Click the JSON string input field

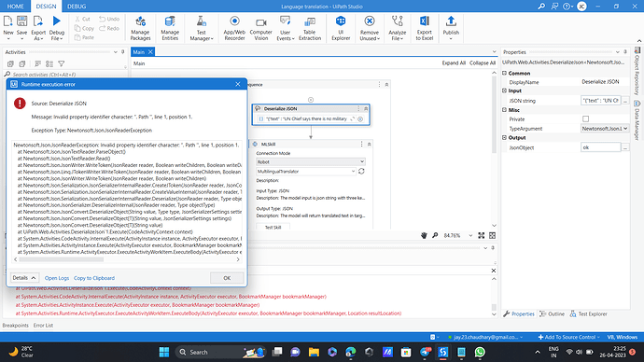click(x=600, y=101)
